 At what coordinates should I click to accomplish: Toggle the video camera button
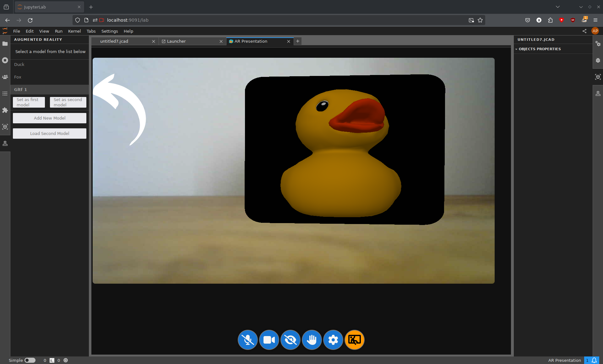(269, 340)
